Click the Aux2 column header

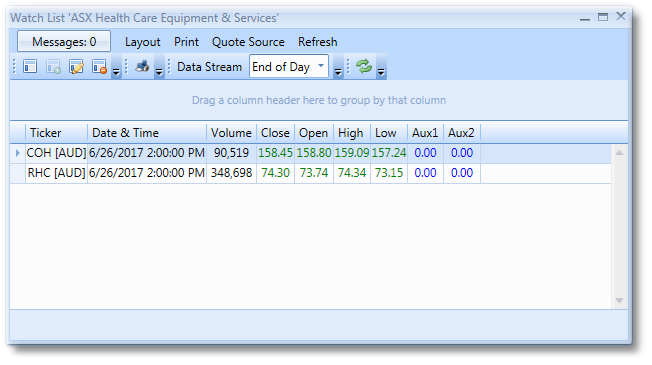point(462,133)
